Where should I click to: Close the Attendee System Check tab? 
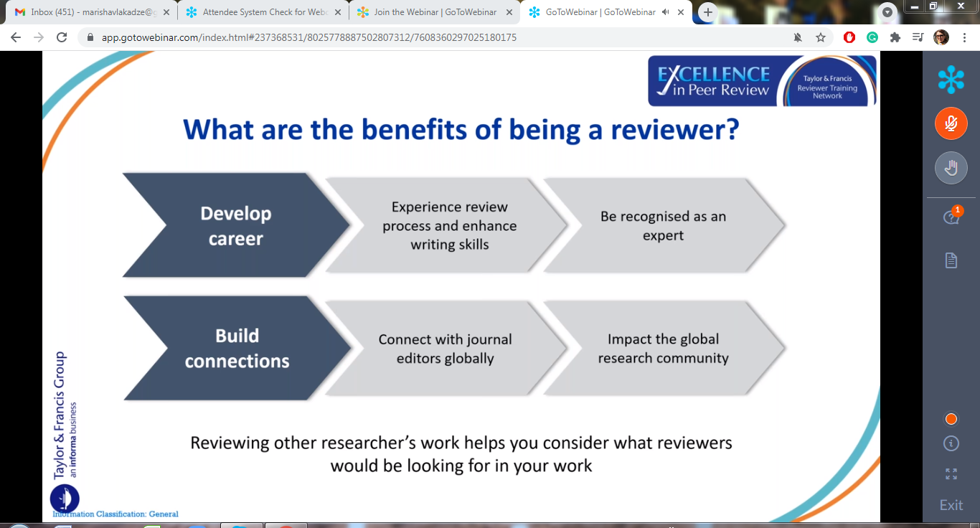[x=338, y=12]
